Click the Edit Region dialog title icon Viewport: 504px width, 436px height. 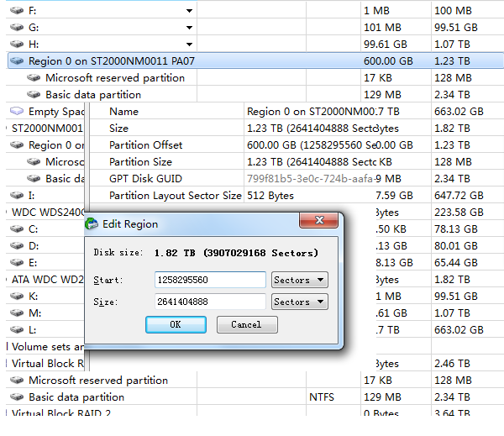coord(92,223)
